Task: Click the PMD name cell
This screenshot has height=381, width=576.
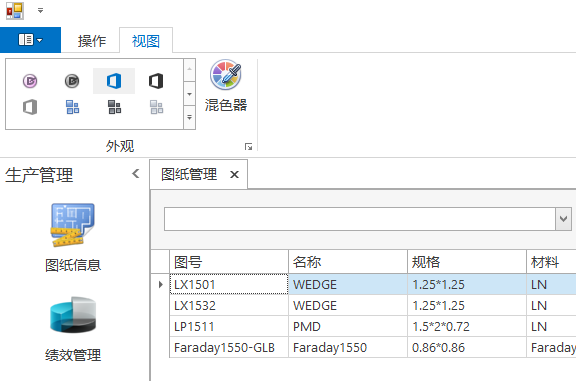Action: point(348,326)
